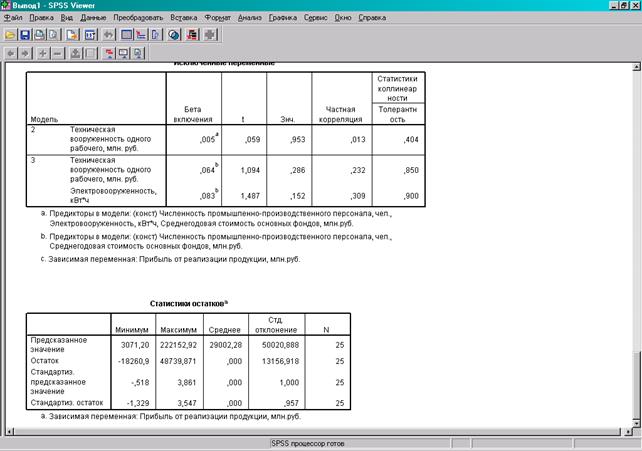Screen dimensions: 642x451
Task: Open the Правка menu
Action: 41,18
